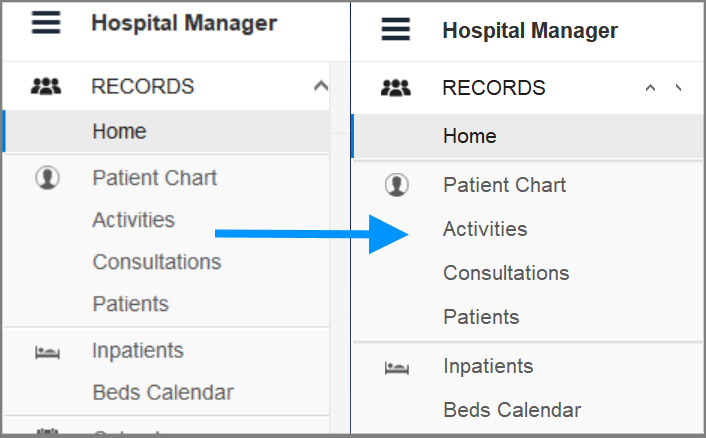Open Activities in the left panel
The image size is (706, 438).
(x=133, y=220)
